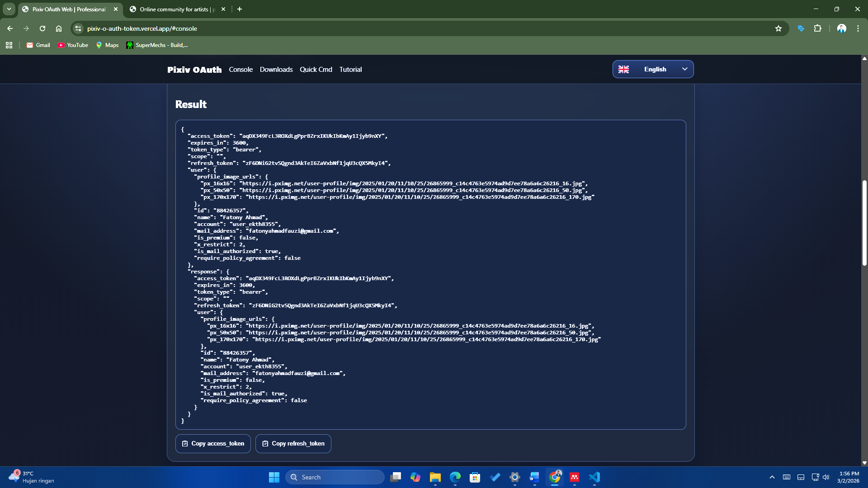The width and height of the screenshot is (868, 488).
Task: Open the Downloads nav item
Action: coord(276,70)
